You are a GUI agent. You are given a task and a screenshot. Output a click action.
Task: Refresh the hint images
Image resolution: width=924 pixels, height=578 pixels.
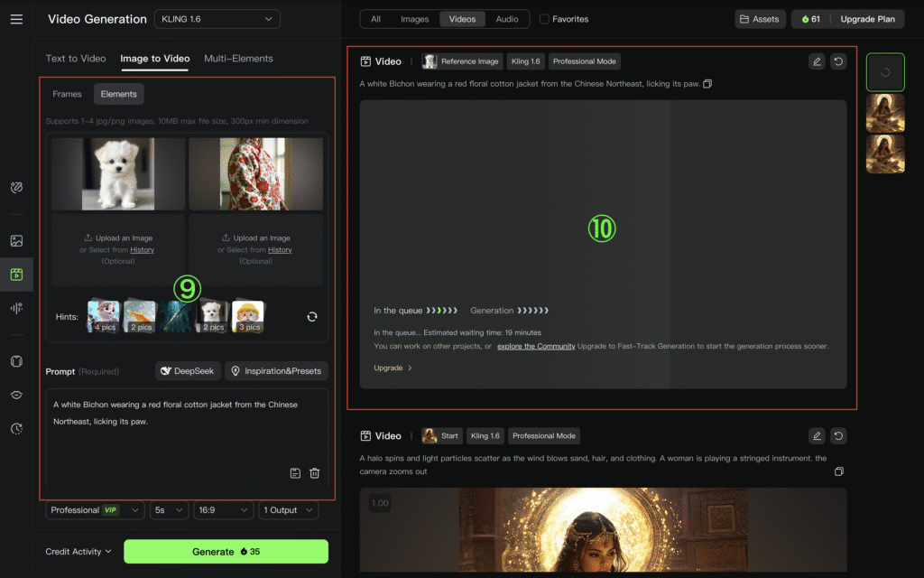[312, 317]
